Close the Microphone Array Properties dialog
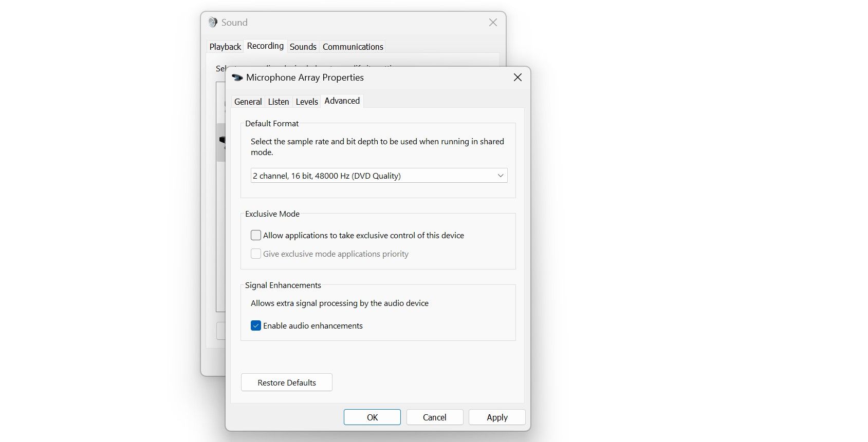The image size is (868, 442). [x=518, y=78]
